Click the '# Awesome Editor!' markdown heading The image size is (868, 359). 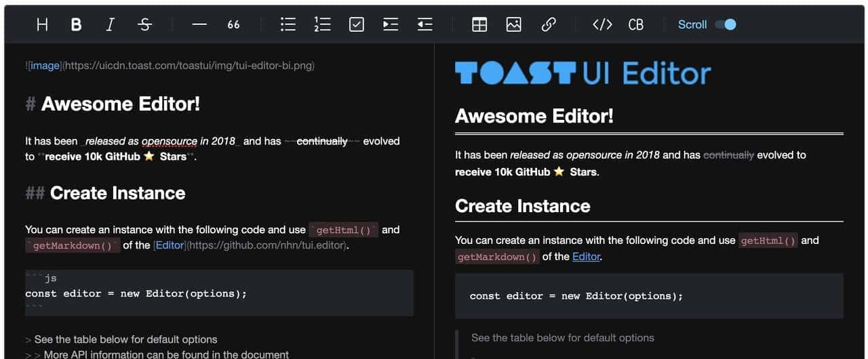113,104
